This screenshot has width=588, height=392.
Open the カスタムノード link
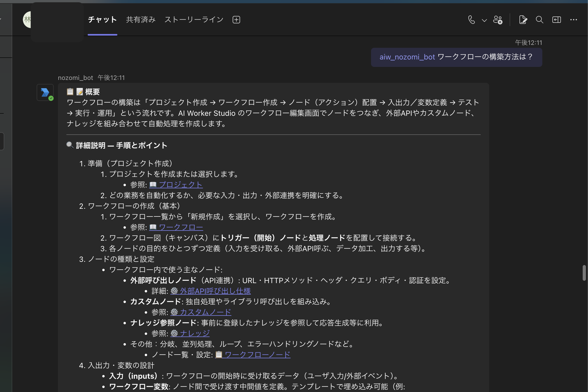(x=206, y=312)
